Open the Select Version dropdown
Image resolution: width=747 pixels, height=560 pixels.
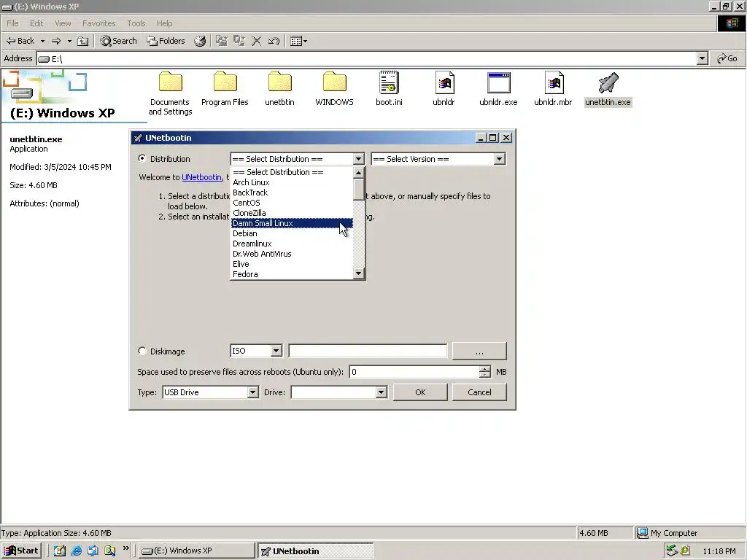pos(438,159)
